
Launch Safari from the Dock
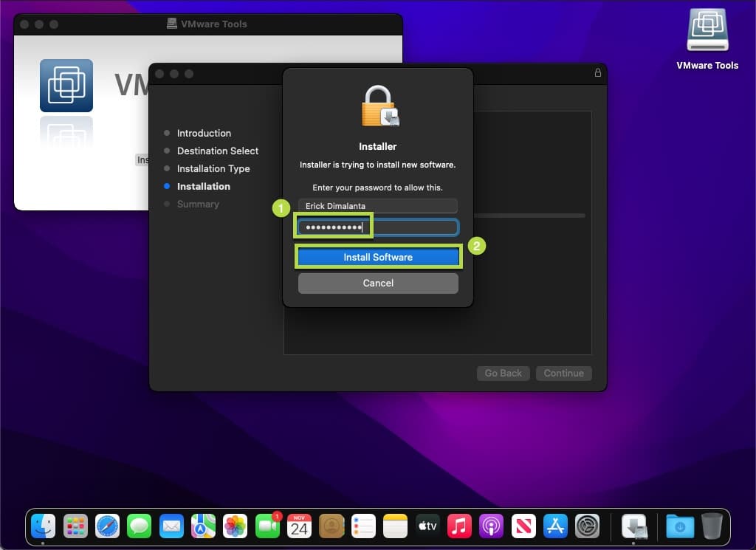(107, 526)
